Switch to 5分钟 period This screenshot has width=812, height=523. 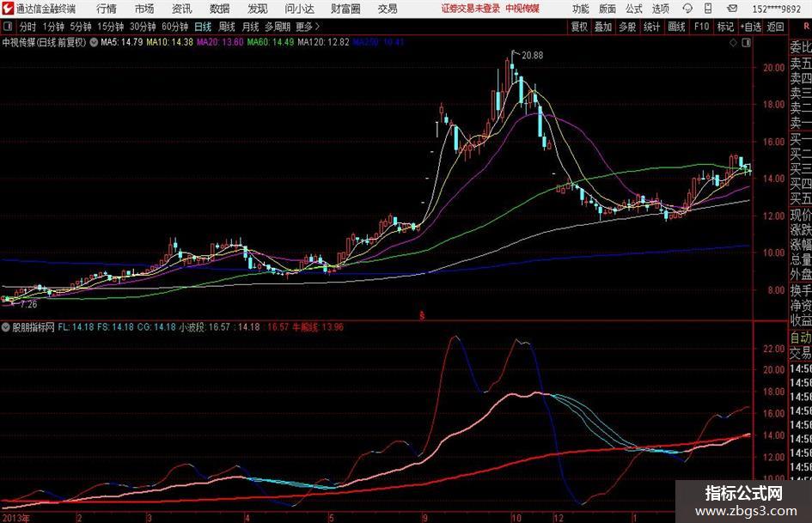pos(81,27)
